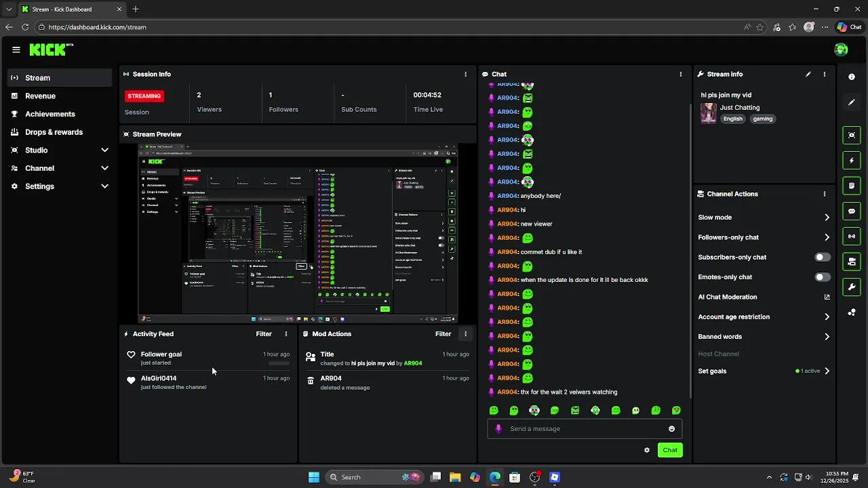This screenshot has height=488, width=868.
Task: Toggle the note page icon in right rail
Action: click(x=852, y=186)
